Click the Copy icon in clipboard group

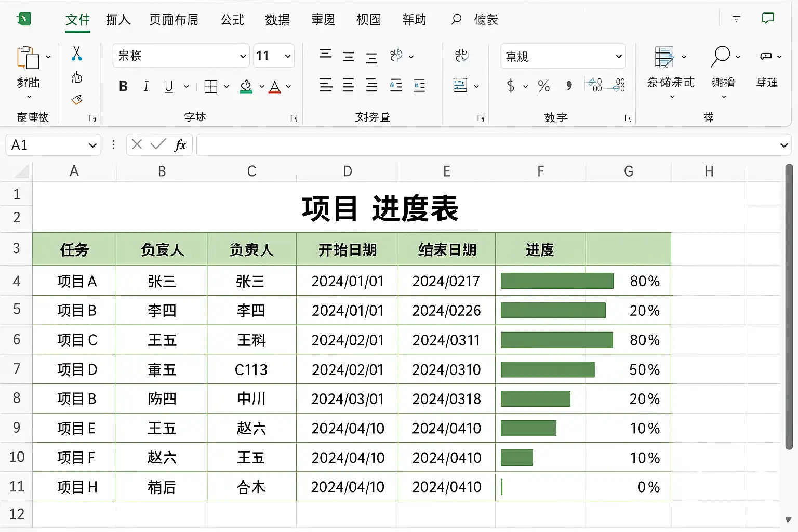[x=77, y=77]
